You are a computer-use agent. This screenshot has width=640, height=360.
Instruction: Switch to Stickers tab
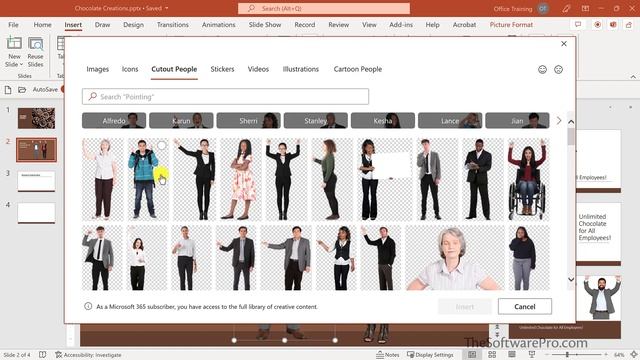[222, 69]
